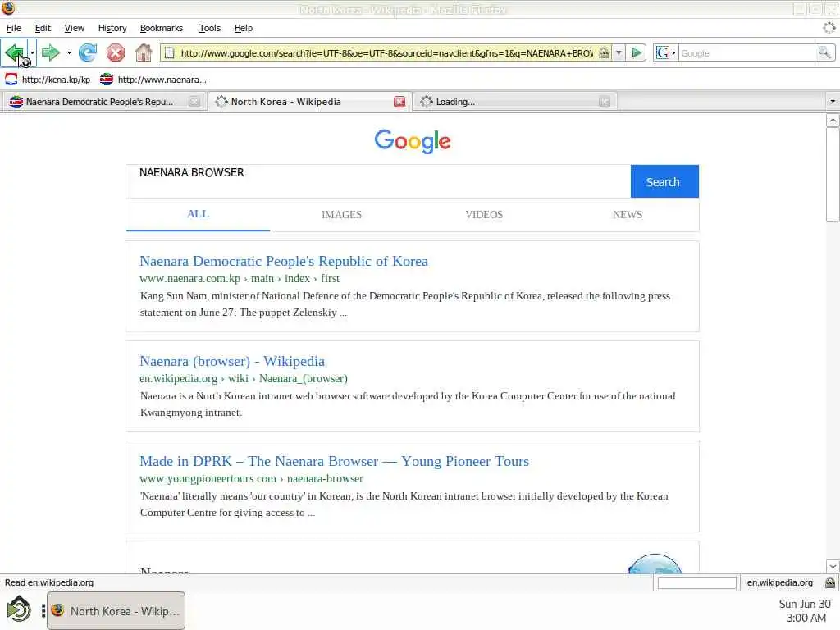
Task: Select the VIDEOS results tab
Action: tap(484, 214)
